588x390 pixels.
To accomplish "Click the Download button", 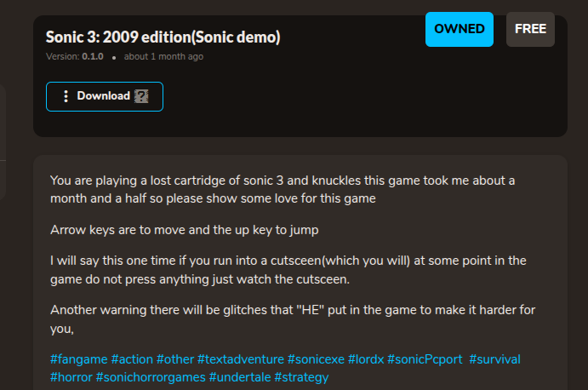I will [105, 96].
